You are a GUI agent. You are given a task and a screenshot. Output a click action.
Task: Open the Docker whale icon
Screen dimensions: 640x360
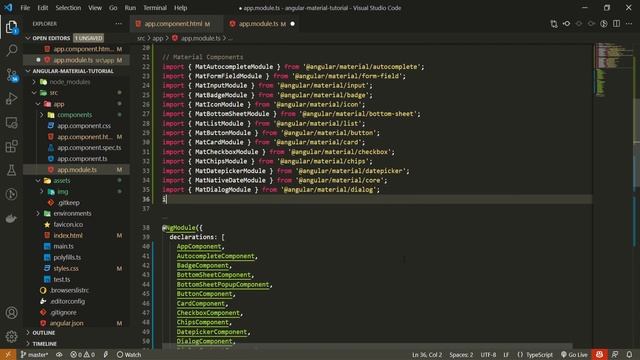point(11,218)
